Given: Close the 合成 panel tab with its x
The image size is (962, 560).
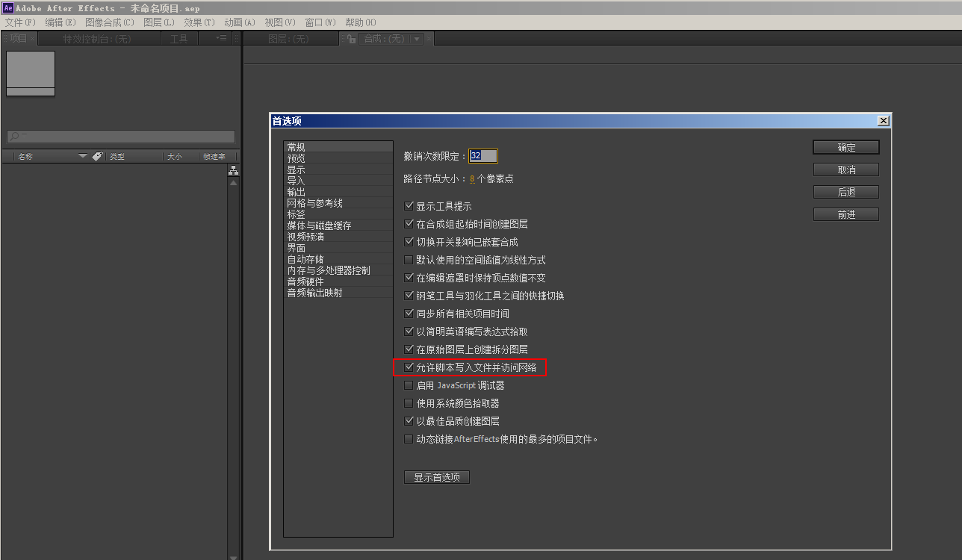Looking at the screenshot, I should coord(429,39).
